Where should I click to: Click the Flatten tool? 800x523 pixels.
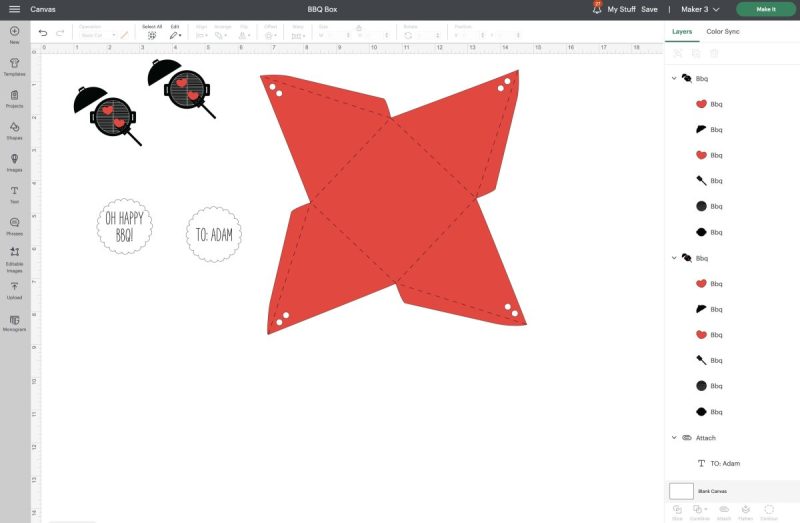745,512
